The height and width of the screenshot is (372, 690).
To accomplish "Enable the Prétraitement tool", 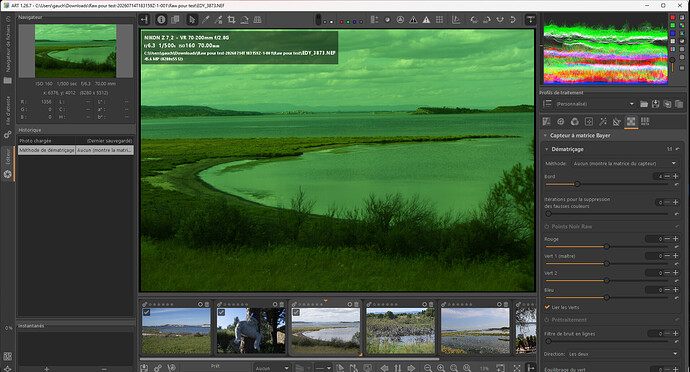I will (547, 320).
